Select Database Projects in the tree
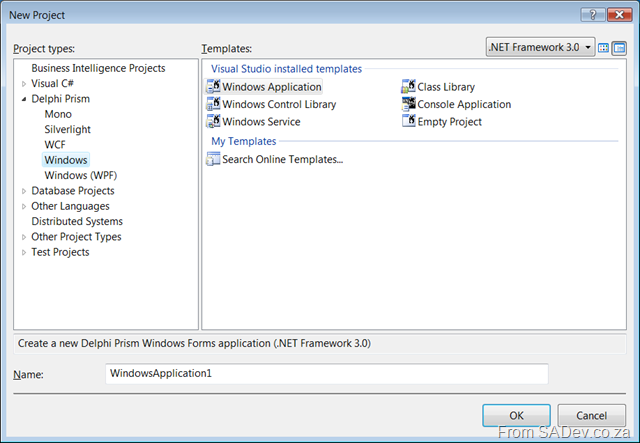The height and width of the screenshot is (443, 640). tap(73, 191)
